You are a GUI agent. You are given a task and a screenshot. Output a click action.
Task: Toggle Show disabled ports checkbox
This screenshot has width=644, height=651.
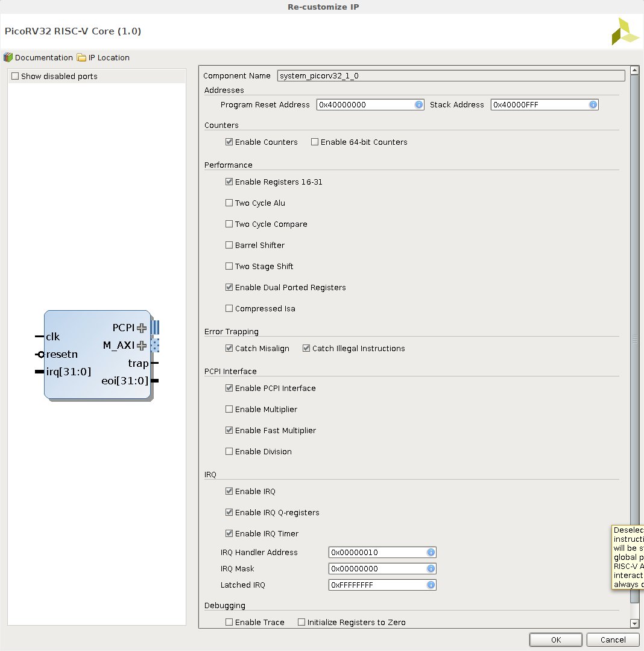[x=15, y=76]
